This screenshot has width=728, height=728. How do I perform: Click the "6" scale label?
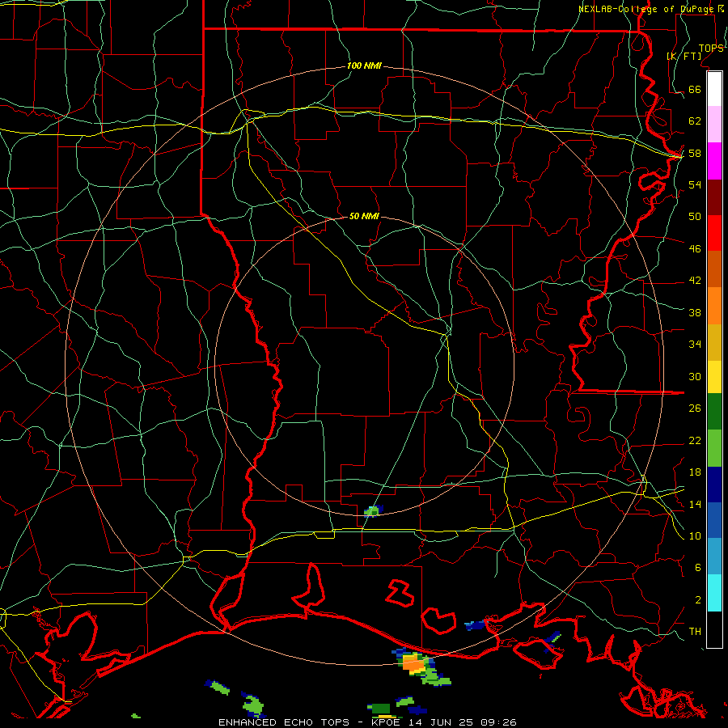coord(697,567)
